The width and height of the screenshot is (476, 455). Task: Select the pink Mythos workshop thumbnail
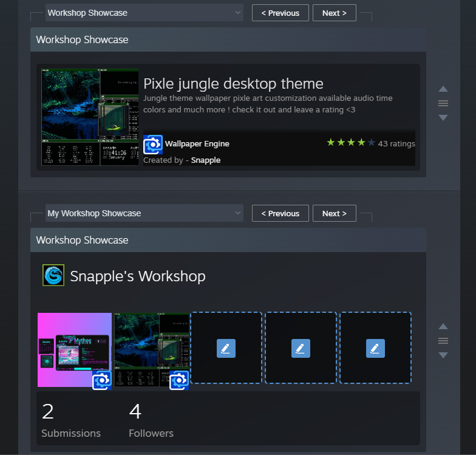coord(75,350)
